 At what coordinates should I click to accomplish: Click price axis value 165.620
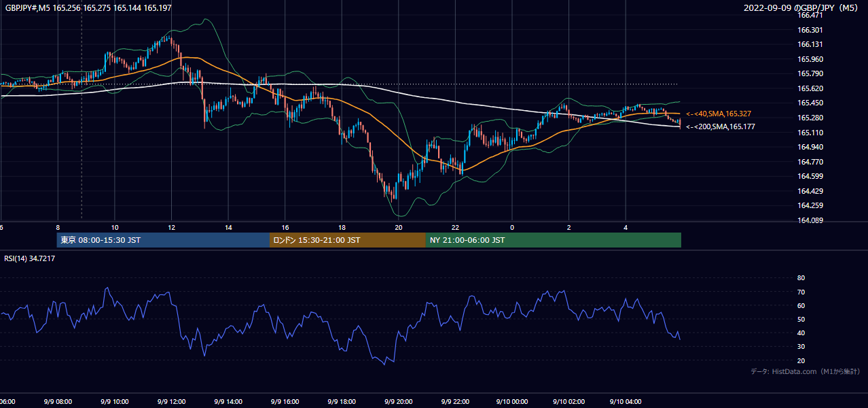point(810,88)
